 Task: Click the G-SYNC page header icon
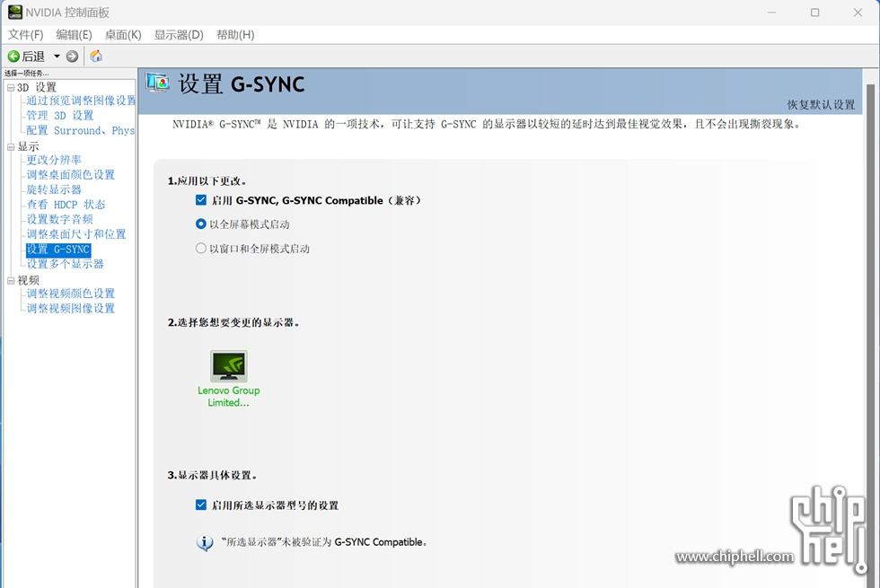[158, 83]
